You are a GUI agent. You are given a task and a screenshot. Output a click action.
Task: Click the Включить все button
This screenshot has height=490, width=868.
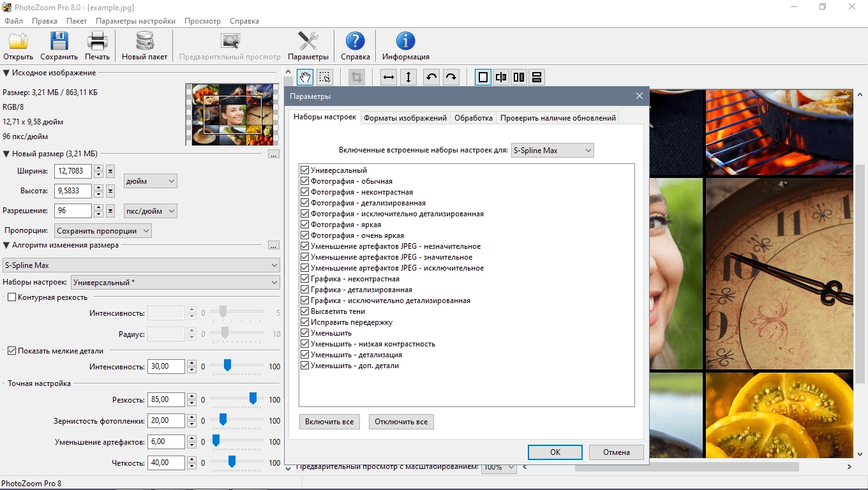pyautogui.click(x=329, y=422)
